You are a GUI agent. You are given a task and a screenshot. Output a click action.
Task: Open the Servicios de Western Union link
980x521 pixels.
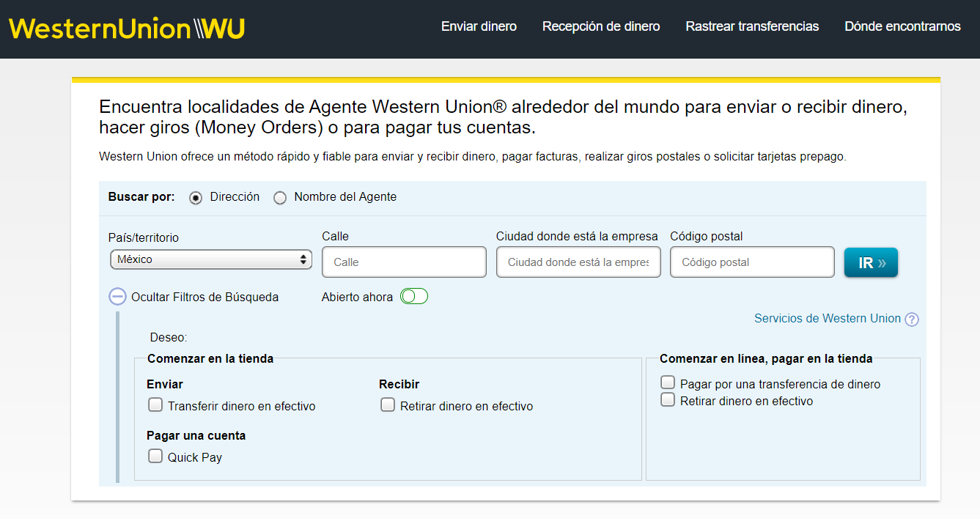(x=827, y=319)
